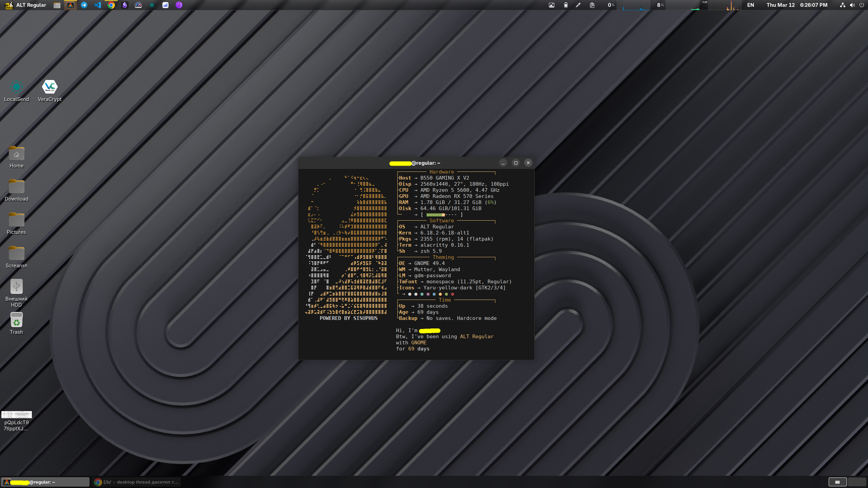This screenshot has height=488, width=868.
Task: Click the Tor Browser panel icon
Action: click(x=179, y=5)
